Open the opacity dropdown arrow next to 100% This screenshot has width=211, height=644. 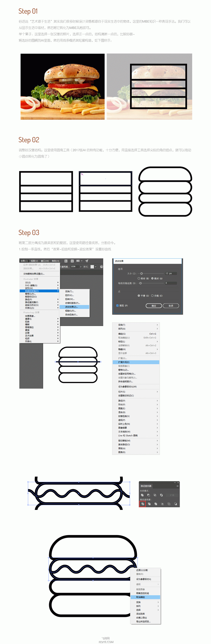[x=81, y=266]
